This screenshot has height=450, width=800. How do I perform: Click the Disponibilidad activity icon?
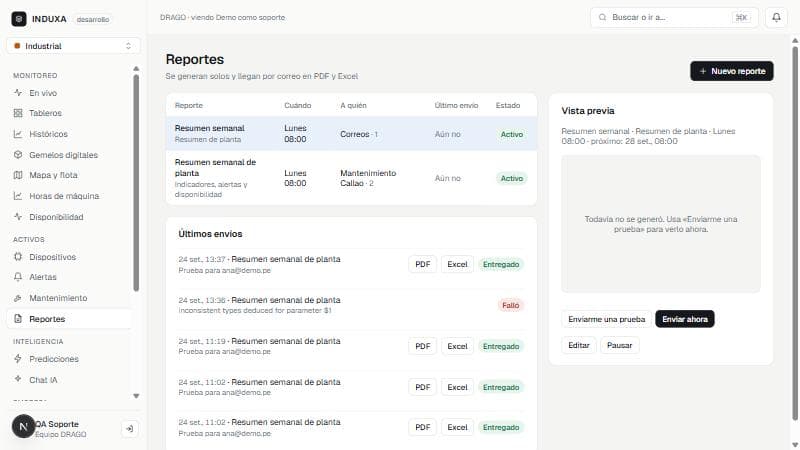point(18,217)
